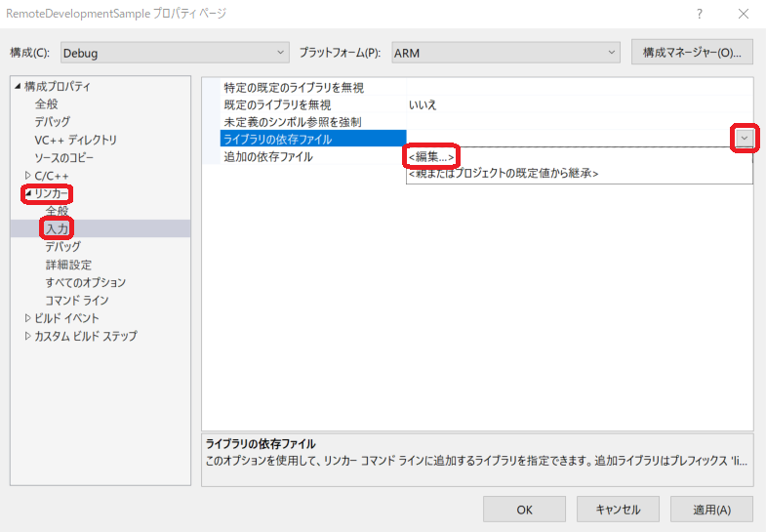
Task: Select 追加の依存ファイル property row
Action: 313,157
